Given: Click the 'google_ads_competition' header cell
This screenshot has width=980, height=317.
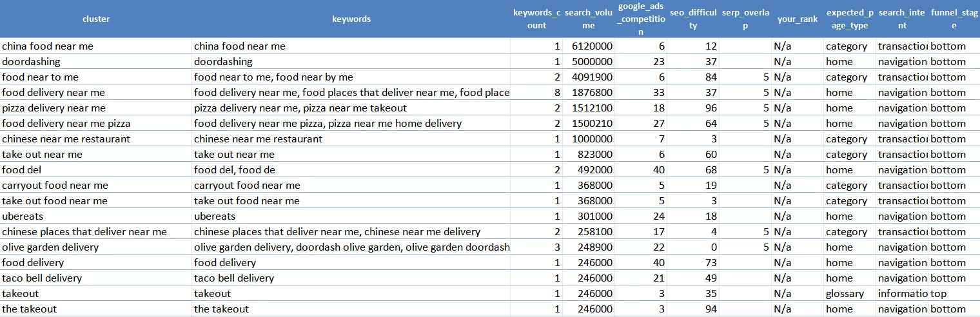Looking at the screenshot, I should pyautogui.click(x=641, y=19).
